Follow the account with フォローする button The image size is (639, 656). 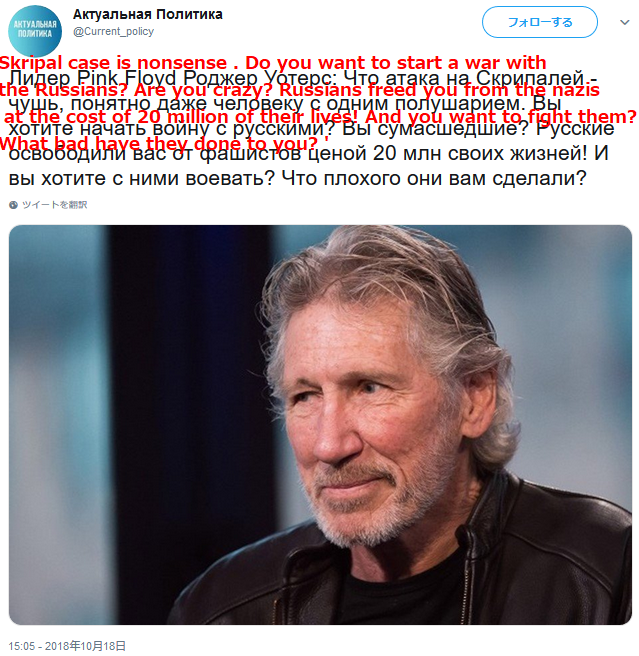539,22
